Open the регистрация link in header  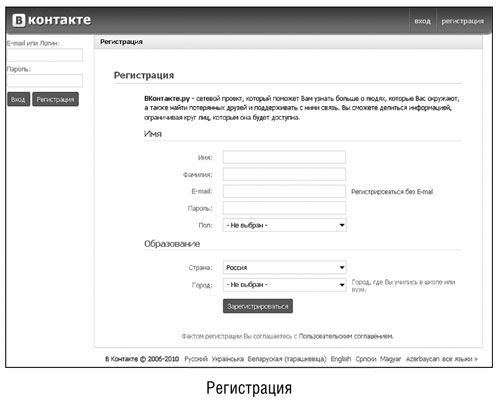pos(462,21)
